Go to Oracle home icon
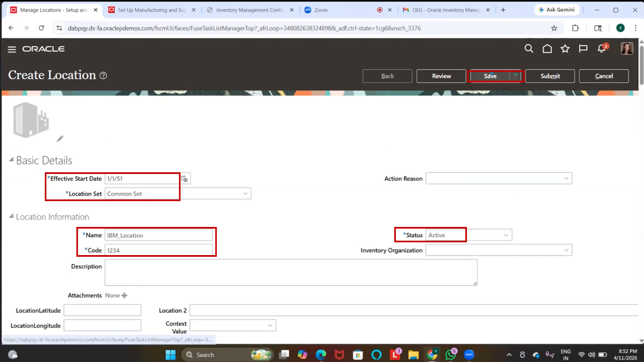The width and height of the screenshot is (644, 362). [x=547, y=49]
